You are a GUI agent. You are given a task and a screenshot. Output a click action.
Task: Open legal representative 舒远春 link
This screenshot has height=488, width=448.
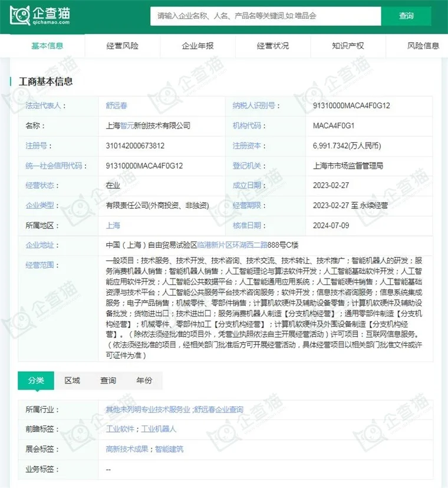point(117,106)
